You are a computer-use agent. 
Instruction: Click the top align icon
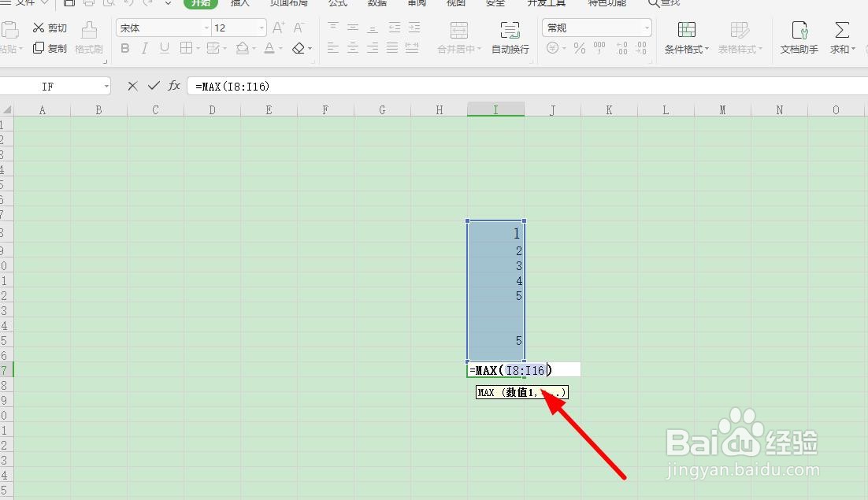(x=332, y=27)
